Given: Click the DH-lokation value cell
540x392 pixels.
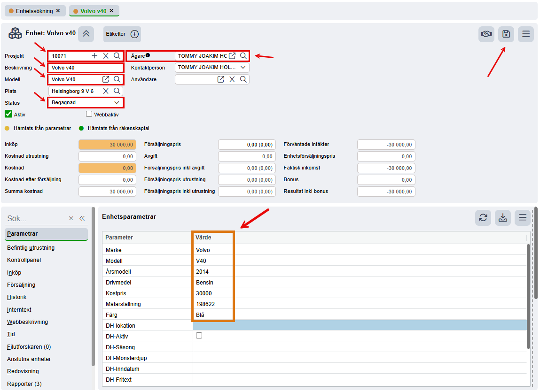Looking at the screenshot, I should pos(360,326).
